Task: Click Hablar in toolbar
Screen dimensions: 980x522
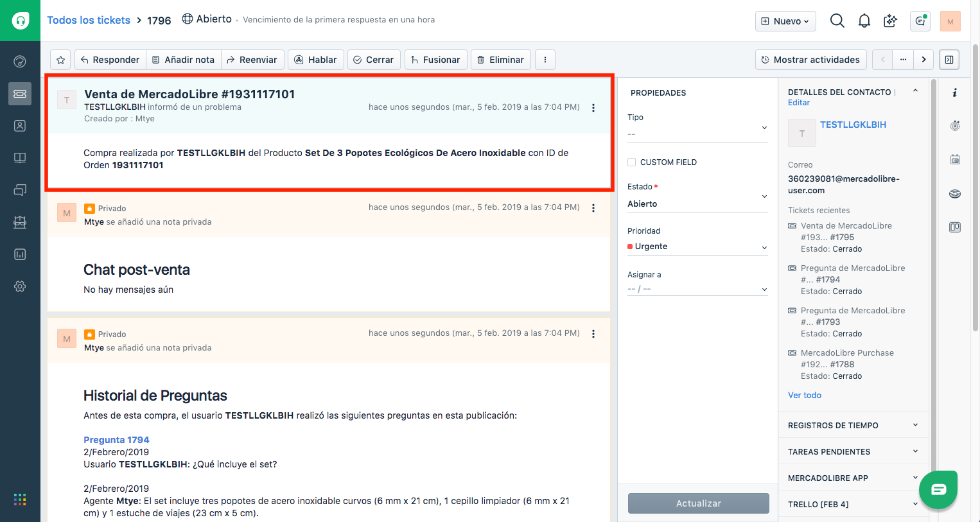Action: pos(316,60)
